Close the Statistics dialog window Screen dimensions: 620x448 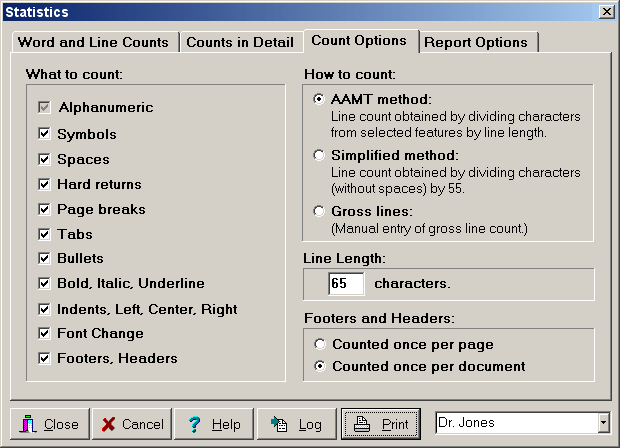point(605,12)
